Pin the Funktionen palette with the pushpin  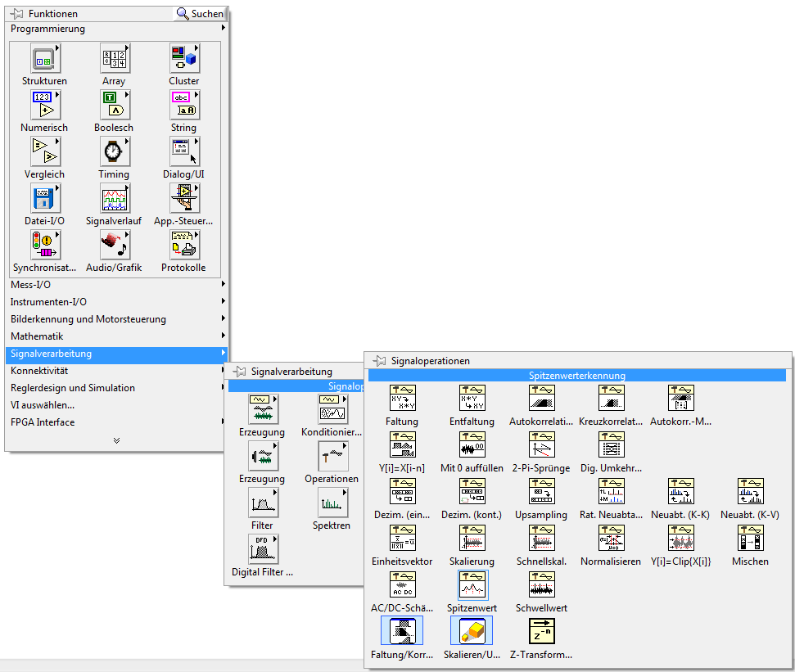point(17,14)
